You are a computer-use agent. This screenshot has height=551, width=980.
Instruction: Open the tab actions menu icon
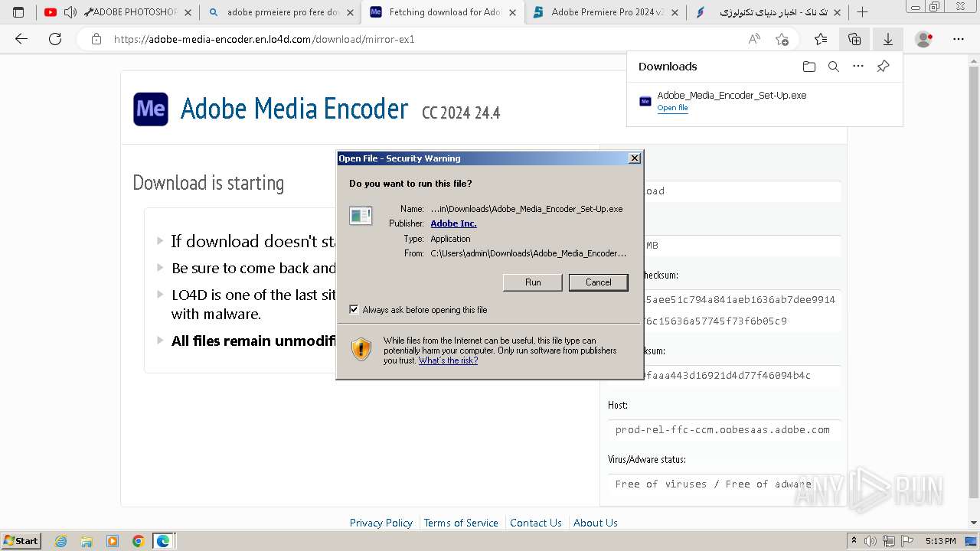coord(18,12)
